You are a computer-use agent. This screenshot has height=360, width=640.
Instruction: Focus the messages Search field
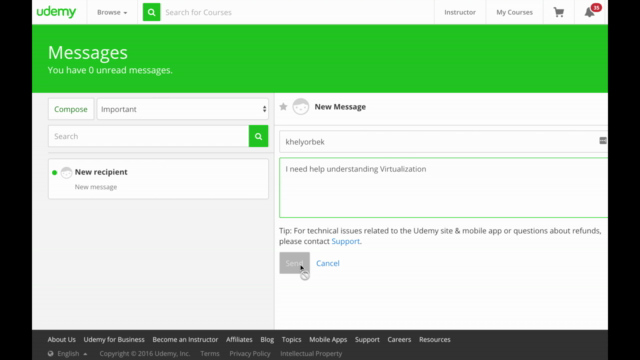click(x=149, y=136)
